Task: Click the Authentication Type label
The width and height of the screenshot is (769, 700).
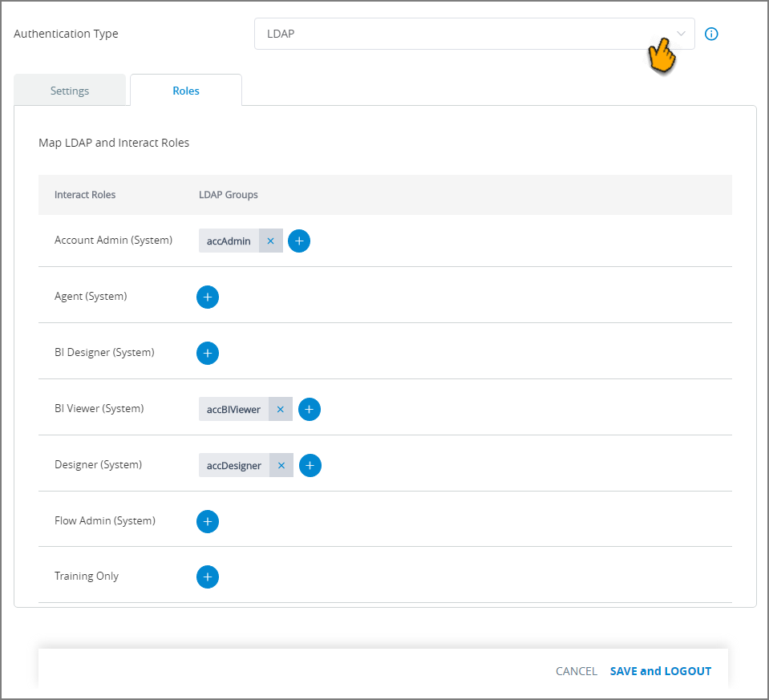Action: pyautogui.click(x=66, y=34)
